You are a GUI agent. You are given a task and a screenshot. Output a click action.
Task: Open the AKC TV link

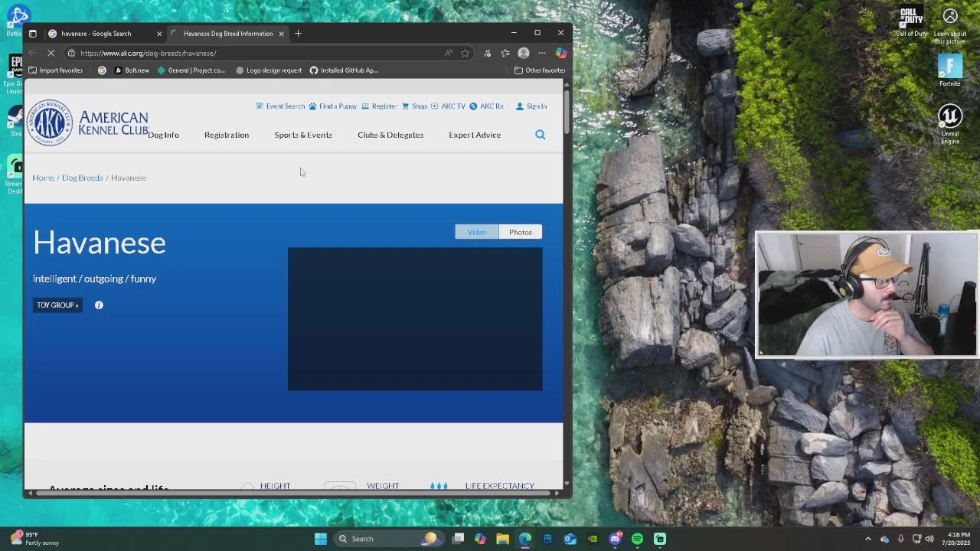point(448,106)
